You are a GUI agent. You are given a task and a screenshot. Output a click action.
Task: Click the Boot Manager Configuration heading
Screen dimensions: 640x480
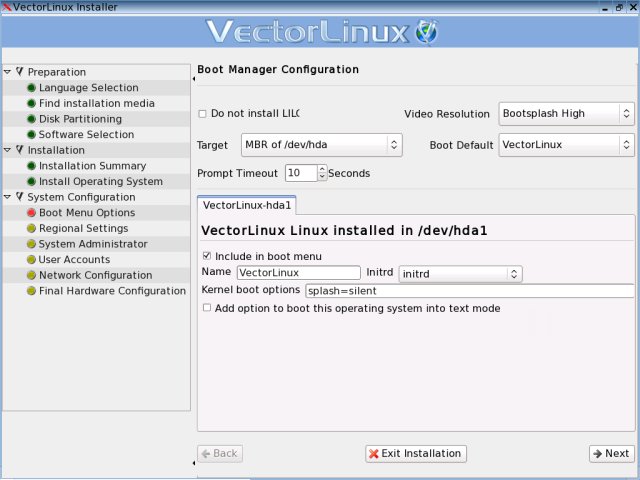pos(278,69)
